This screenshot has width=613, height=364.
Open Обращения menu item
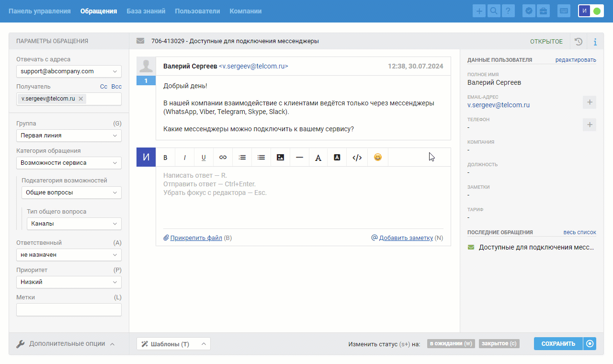[x=99, y=11]
